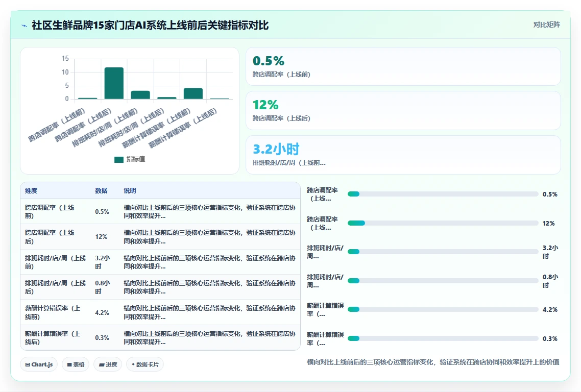Viewport: 581px width, 392px height.
Task: Select the 进度 tag chip
Action: click(x=108, y=364)
